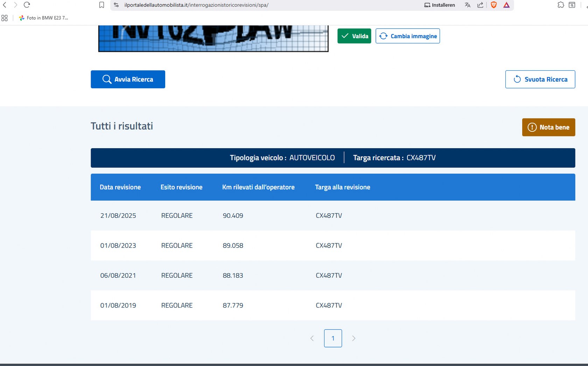Install the app via Installeren button

(x=440, y=5)
